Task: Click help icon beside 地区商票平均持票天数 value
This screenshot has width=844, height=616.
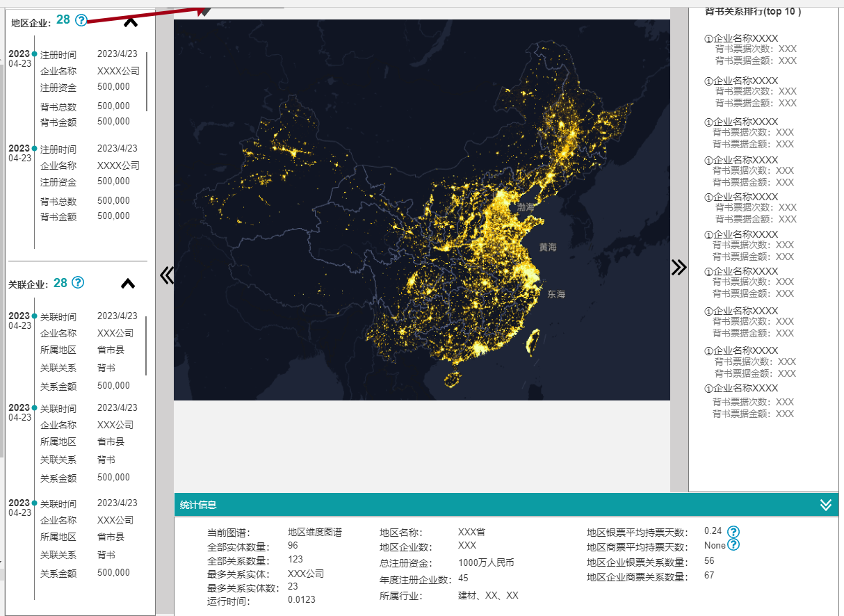Action: 733,545
